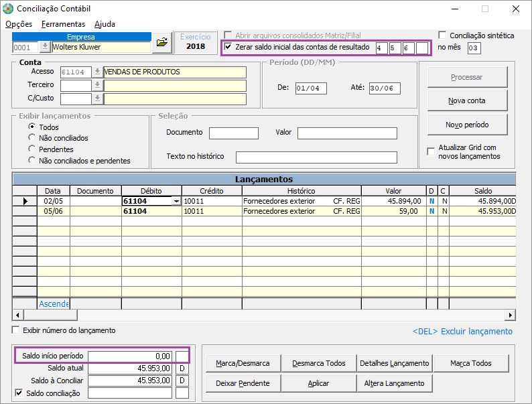The width and height of the screenshot is (532, 404).
Task: Select the Não conciliados radio option
Action: pos(31,138)
